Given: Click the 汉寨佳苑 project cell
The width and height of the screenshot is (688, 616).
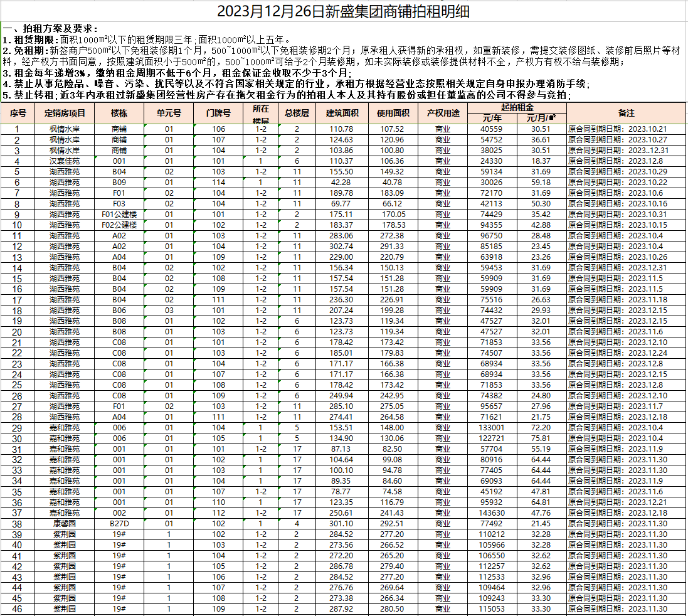Looking at the screenshot, I should pos(65,161).
